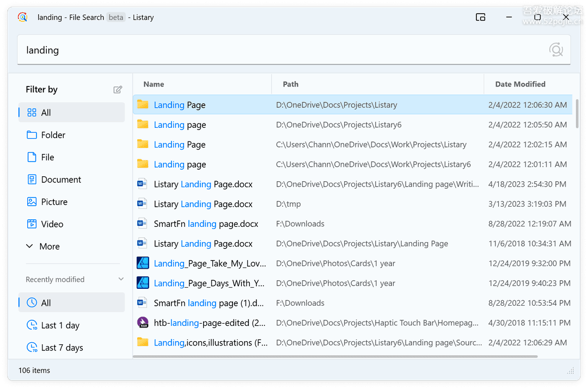
Task: Click into the search field containing landing
Action: click(294, 50)
